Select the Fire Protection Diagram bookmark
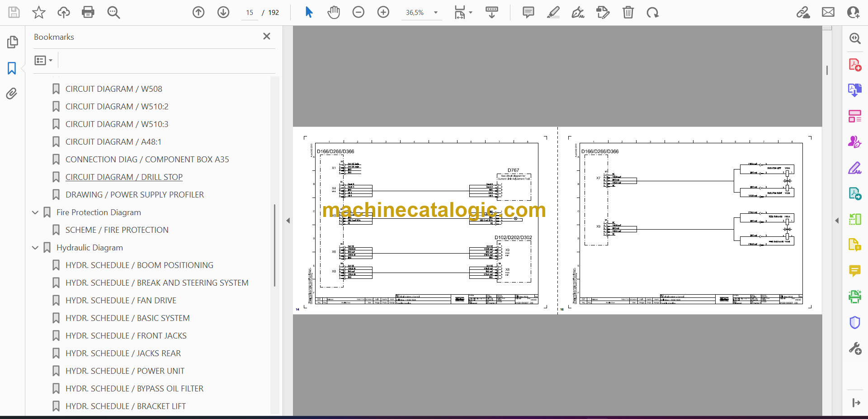 coord(99,212)
